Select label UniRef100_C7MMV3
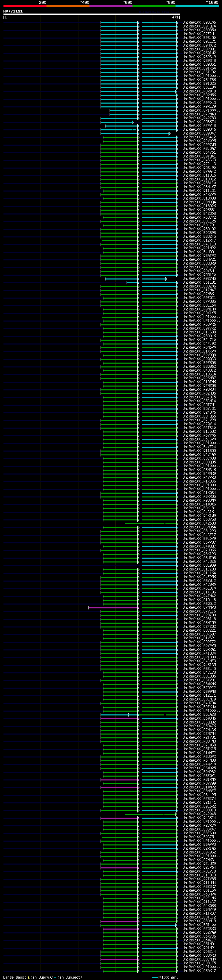 pos(199,608)
